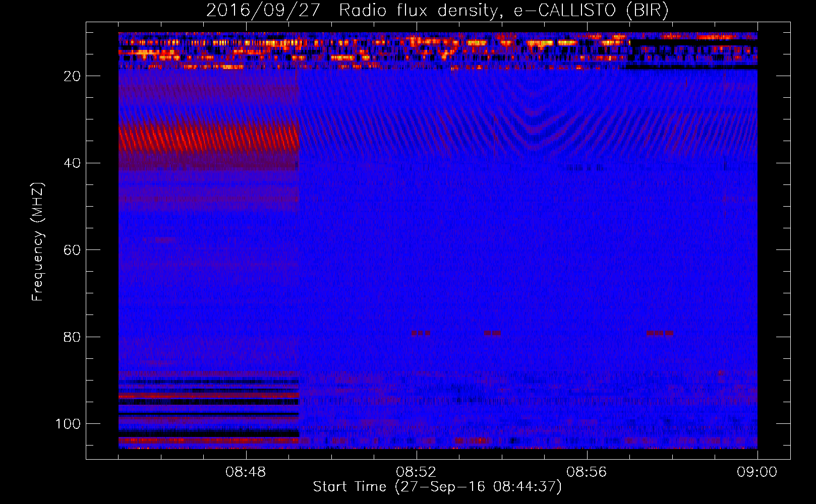This screenshot has height=504, width=816.
Task: Click the 60 MHz frequency tick label
Action: [72, 250]
